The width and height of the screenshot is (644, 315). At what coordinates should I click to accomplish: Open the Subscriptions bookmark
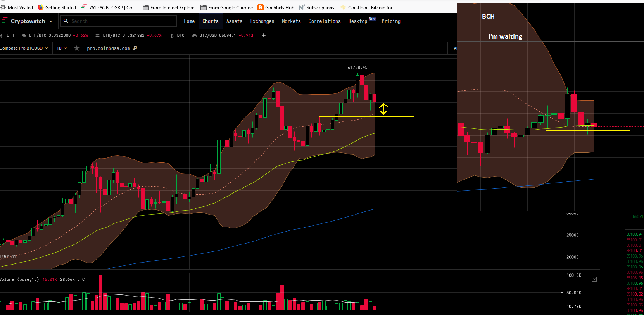[x=317, y=7]
